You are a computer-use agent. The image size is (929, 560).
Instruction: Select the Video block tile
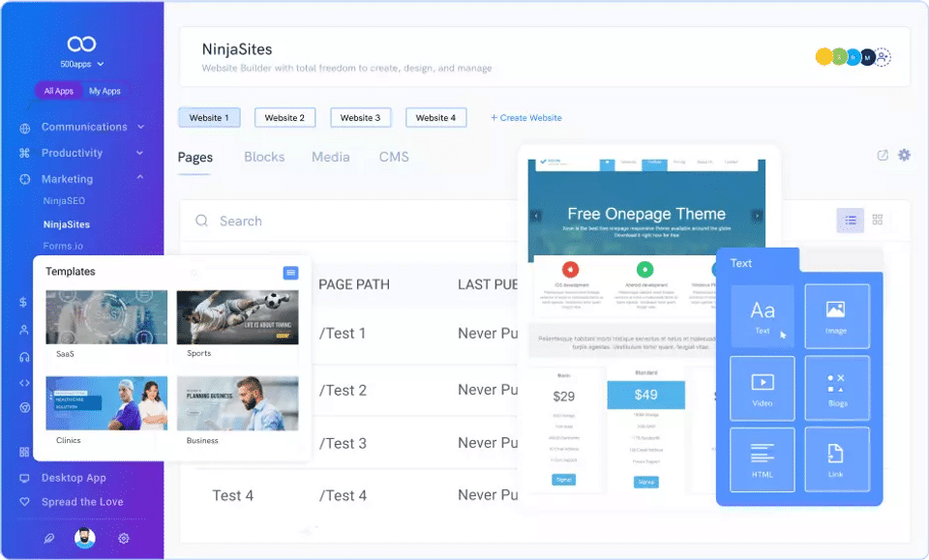coord(762,389)
